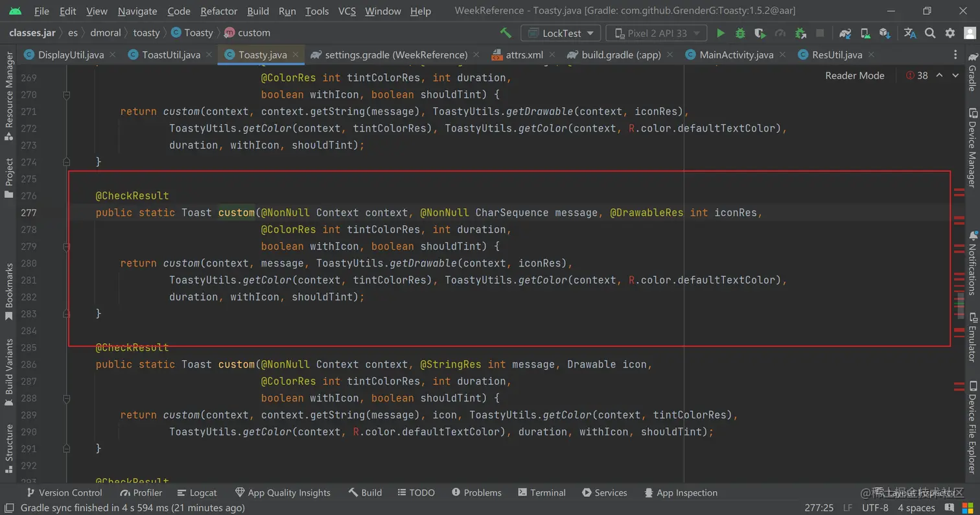This screenshot has height=515, width=980.
Task: Open Emulator side panel
Action: click(972, 337)
